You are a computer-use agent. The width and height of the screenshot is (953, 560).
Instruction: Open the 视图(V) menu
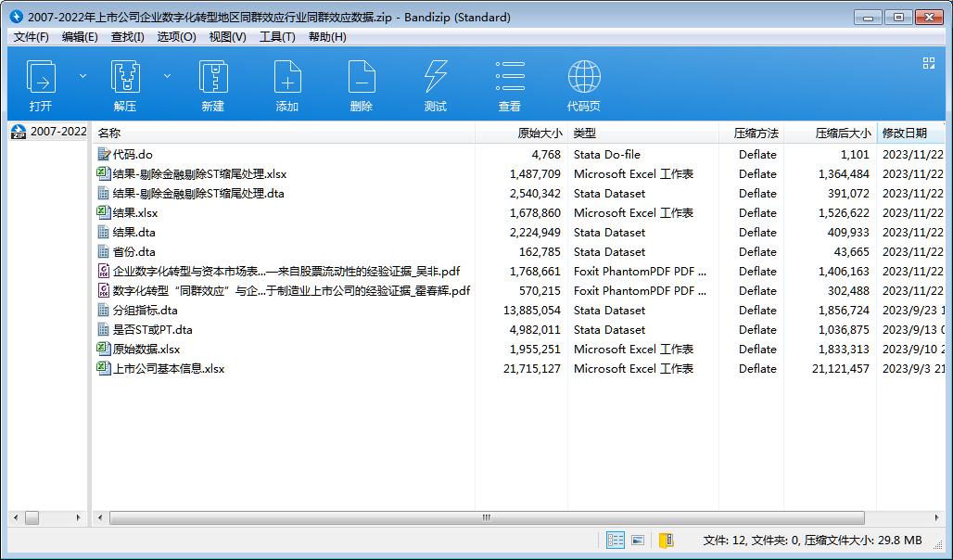227,37
